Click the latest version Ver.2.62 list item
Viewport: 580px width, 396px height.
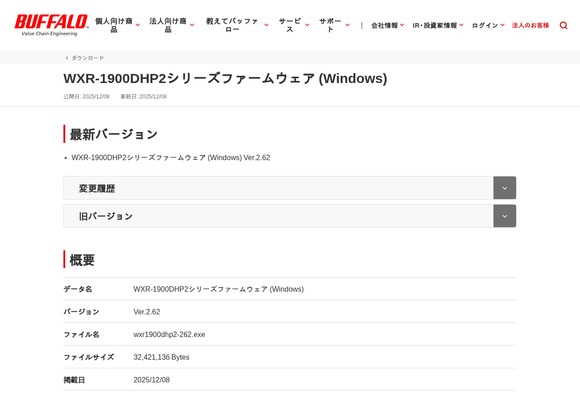171,158
